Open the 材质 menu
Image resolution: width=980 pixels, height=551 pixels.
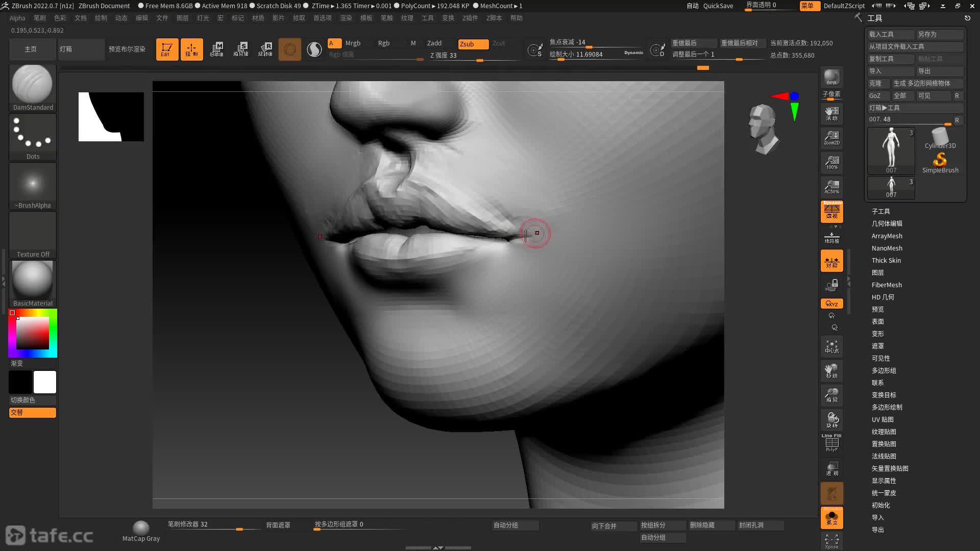pyautogui.click(x=258, y=18)
